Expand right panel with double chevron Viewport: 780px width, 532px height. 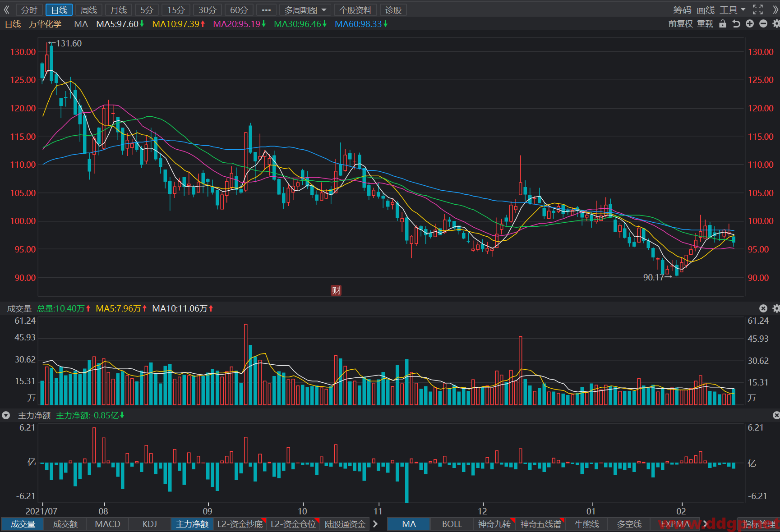coord(775,10)
